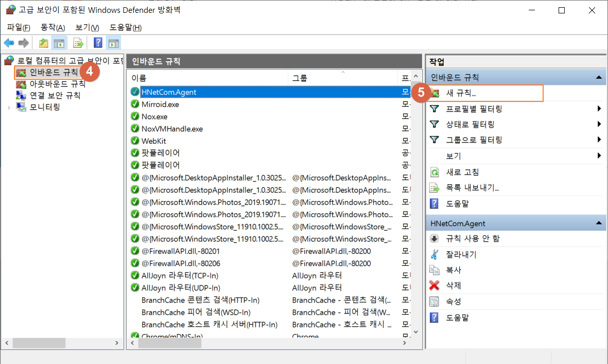Click the 프로필별 필터링 funnel icon

point(435,109)
